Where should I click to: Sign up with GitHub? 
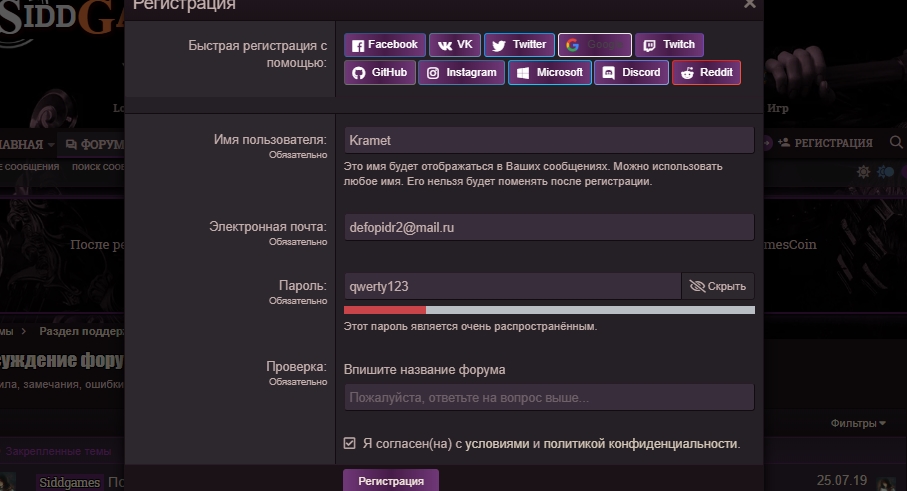379,73
